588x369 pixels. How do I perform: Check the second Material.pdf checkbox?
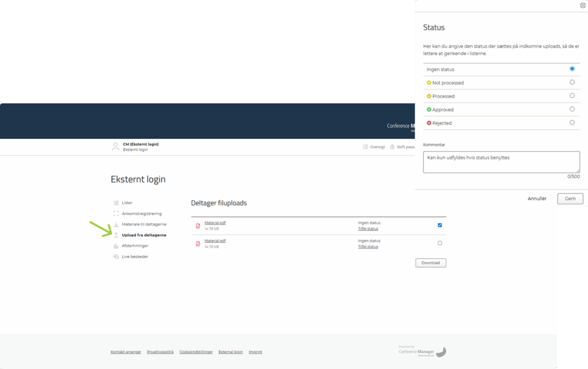pyautogui.click(x=440, y=243)
